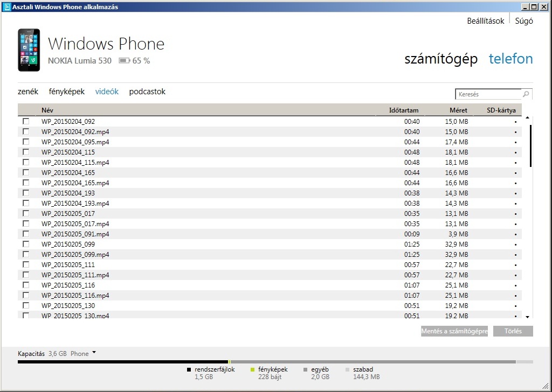Click file name WP_20150204_193.mp4

[x=75, y=203]
